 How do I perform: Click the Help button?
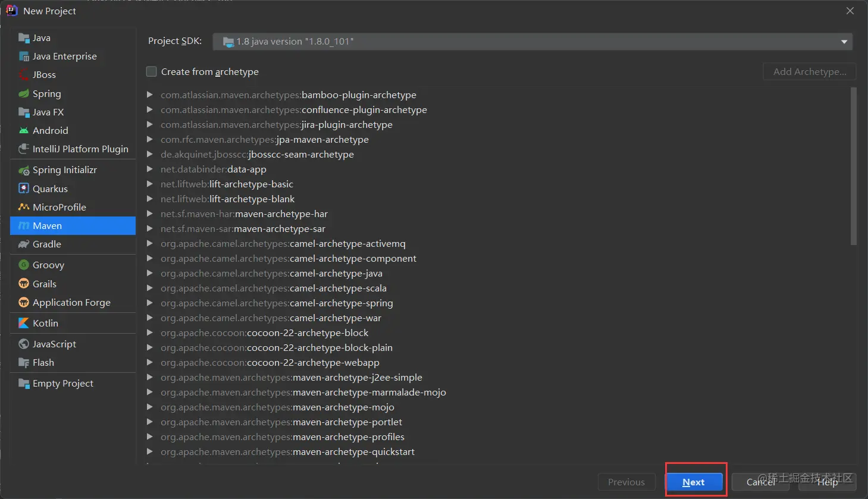tap(828, 482)
